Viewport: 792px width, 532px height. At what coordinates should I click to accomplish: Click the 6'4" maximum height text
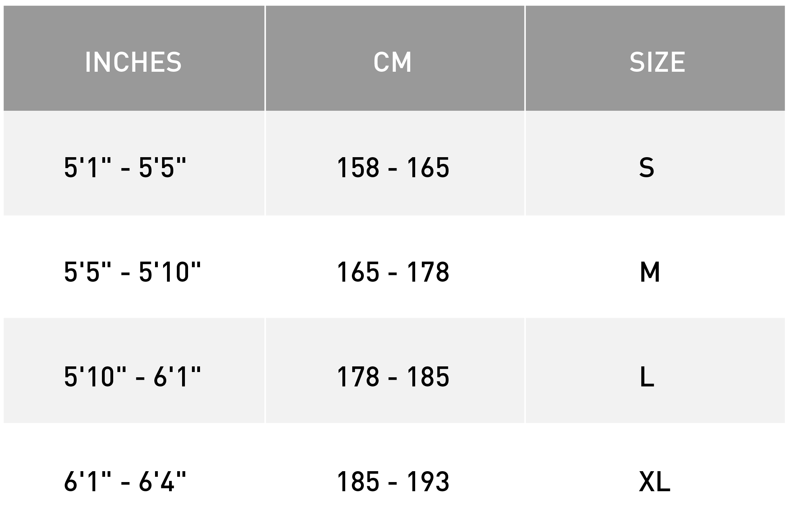[x=162, y=480]
